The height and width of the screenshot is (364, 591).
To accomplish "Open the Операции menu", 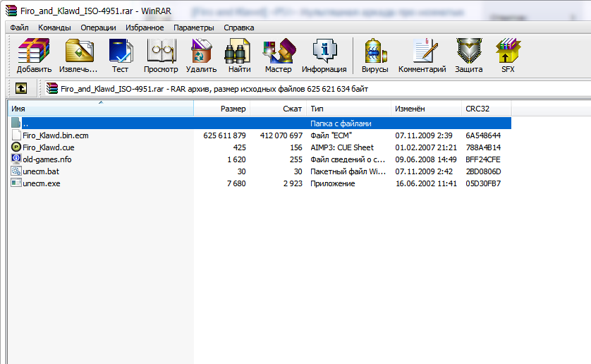I will tap(98, 28).
